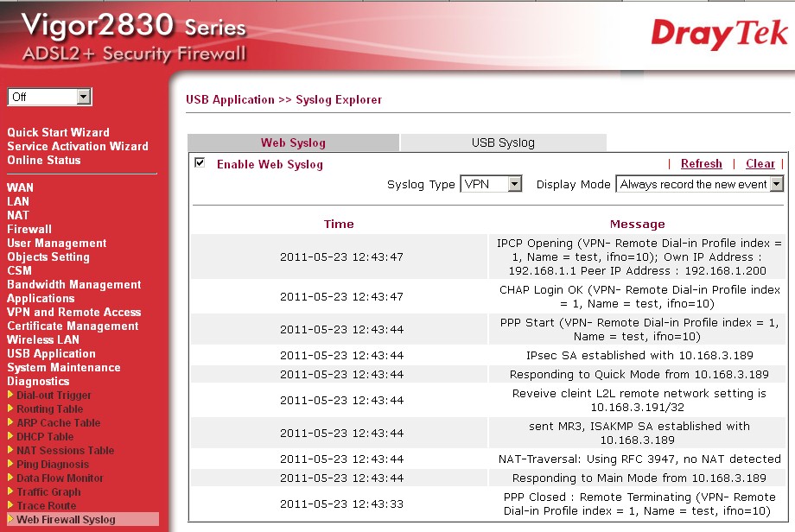The height and width of the screenshot is (532, 795).
Task: Click arrow icon beside Ping Diagnosis
Action: (10, 464)
